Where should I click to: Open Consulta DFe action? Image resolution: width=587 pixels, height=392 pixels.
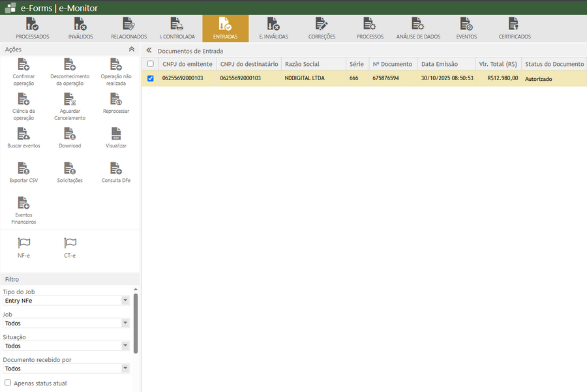click(x=116, y=168)
